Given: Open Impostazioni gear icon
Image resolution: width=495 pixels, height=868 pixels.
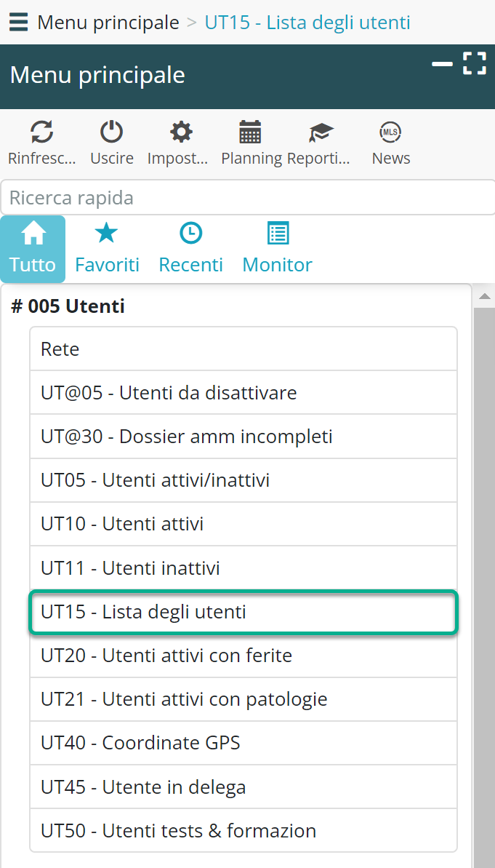Looking at the screenshot, I should 180,132.
